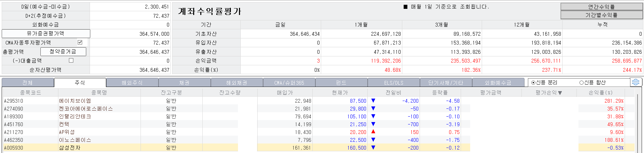Image resolution: width=644 pixels, height=153 pixels.
Task: Click the 손익률(%) column header
Action: click(x=601, y=92)
